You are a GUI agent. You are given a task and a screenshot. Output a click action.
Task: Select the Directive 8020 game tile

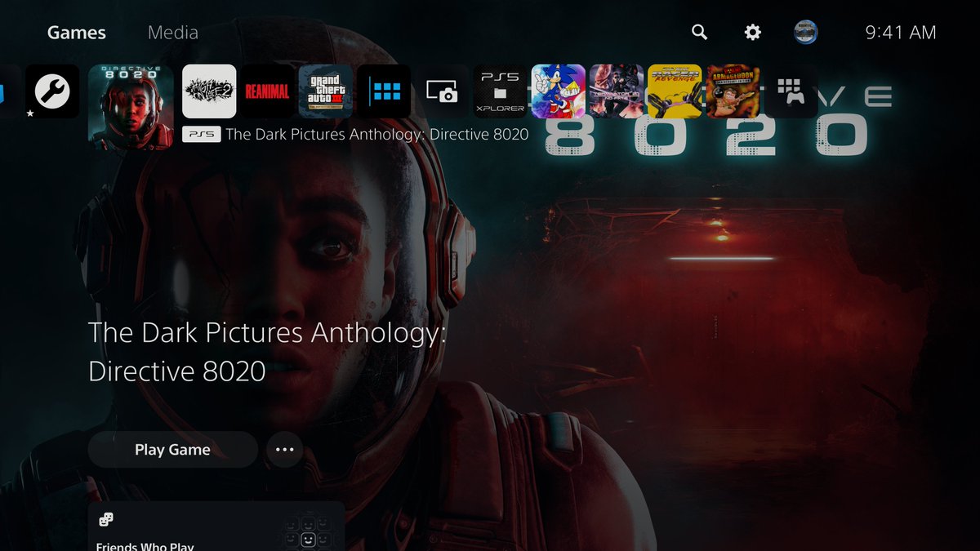pos(131,108)
